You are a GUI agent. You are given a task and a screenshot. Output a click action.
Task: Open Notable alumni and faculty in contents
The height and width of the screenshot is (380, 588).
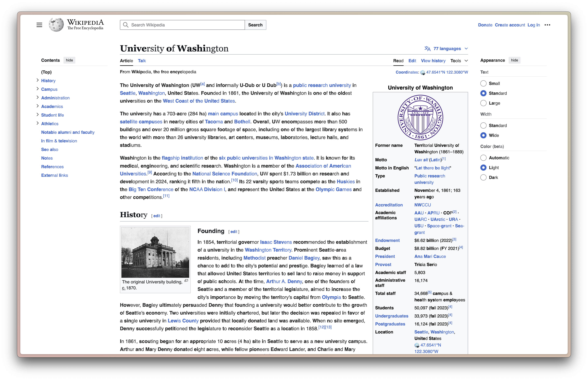click(68, 132)
